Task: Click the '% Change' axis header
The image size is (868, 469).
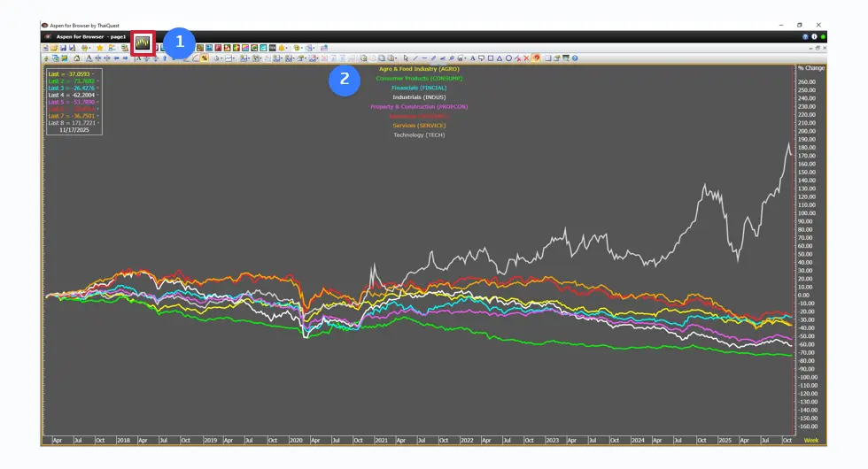Action: (x=810, y=68)
